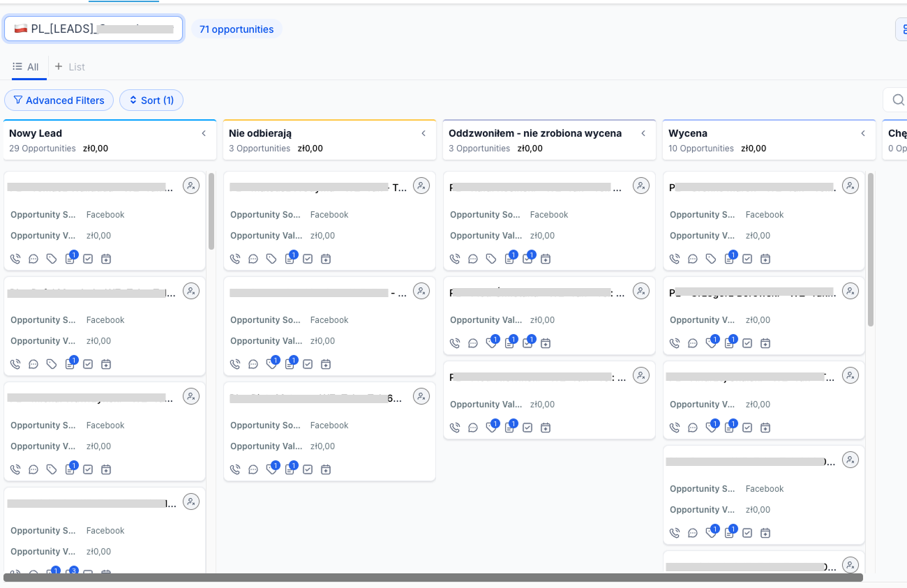907x588 pixels.
Task: Open notes icon on first Oddzwoniłem column card
Action: click(x=509, y=259)
